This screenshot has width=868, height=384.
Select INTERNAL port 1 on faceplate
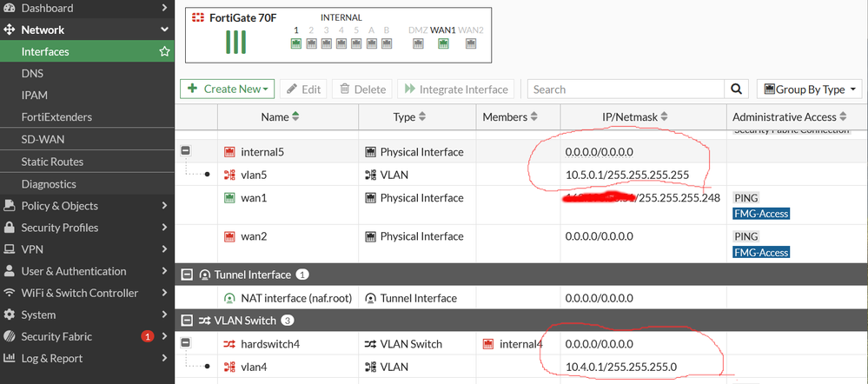click(x=296, y=44)
